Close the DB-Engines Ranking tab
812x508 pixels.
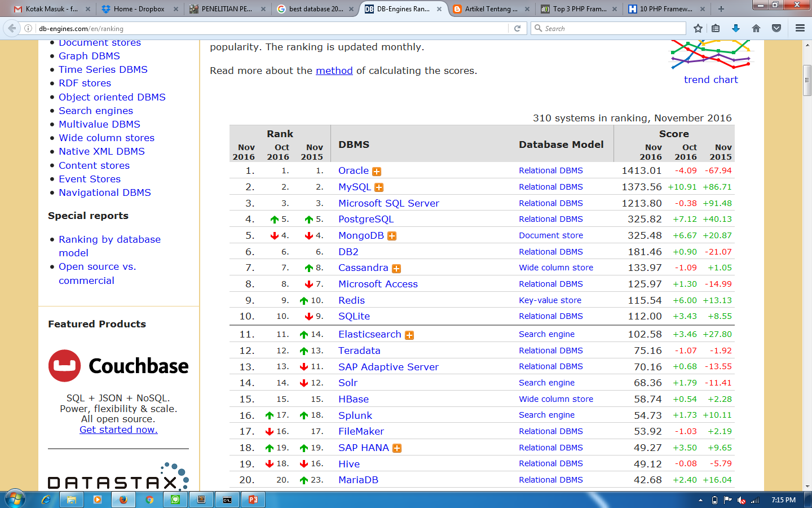(439, 9)
